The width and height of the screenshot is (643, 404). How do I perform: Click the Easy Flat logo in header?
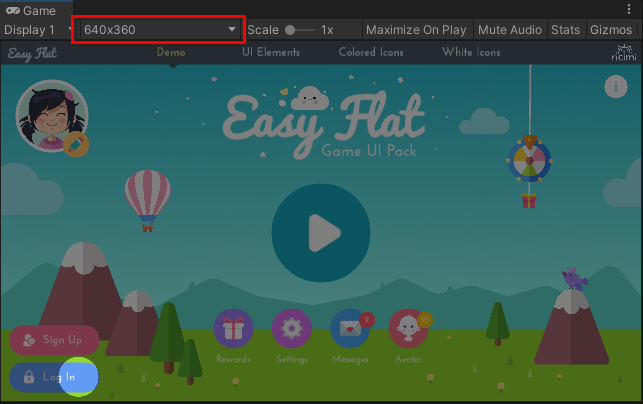pyautogui.click(x=32, y=54)
